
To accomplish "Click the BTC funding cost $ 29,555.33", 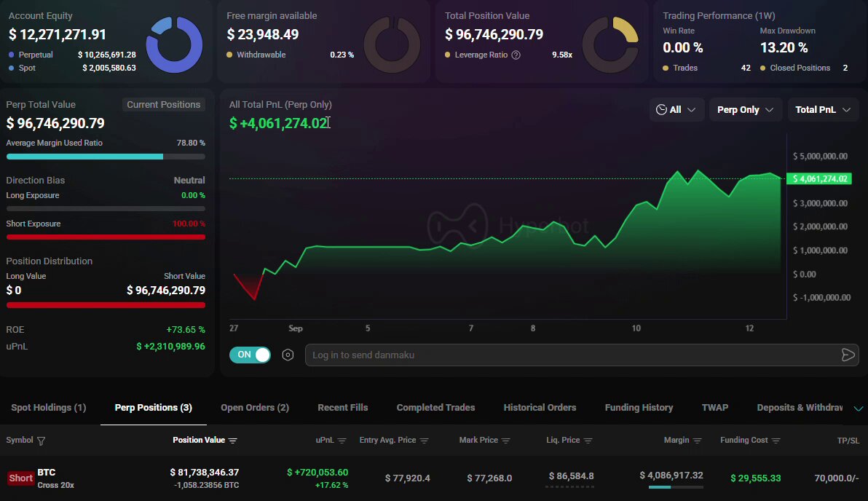I will 756,478.
